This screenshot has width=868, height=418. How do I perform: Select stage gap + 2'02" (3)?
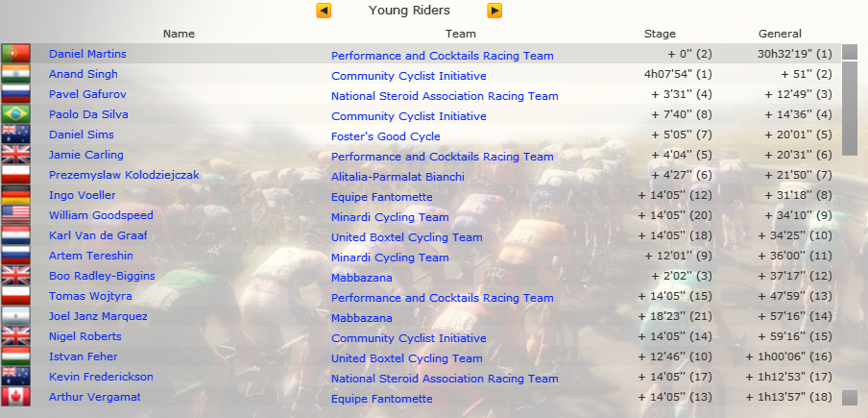coord(682,277)
